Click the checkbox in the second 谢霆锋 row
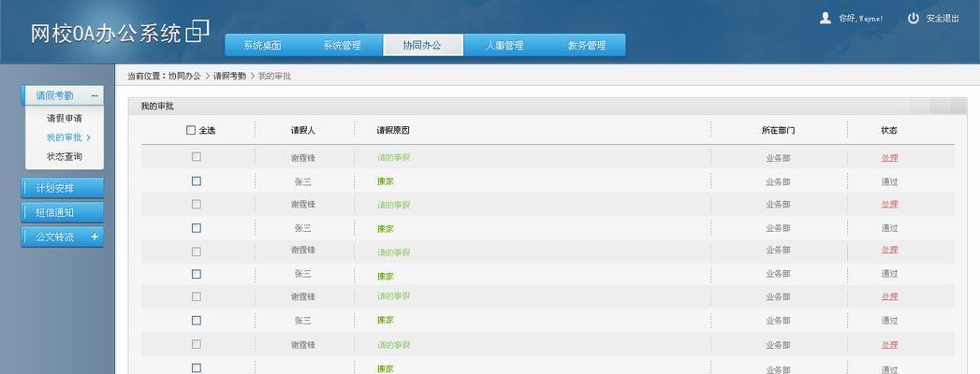The image size is (980, 374). point(197,204)
